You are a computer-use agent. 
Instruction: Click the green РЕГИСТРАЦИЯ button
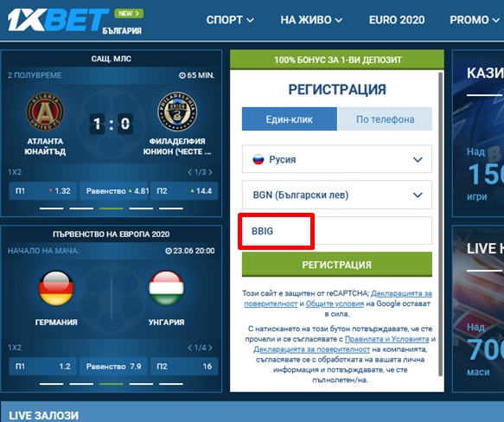pos(337,265)
